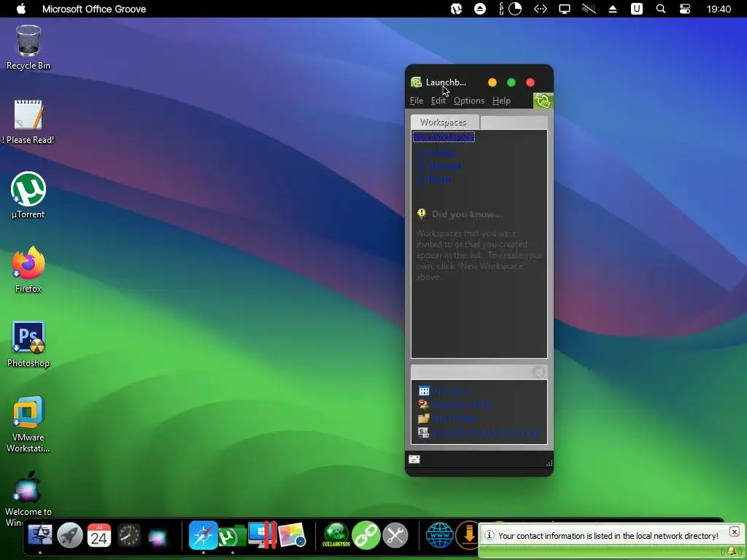The width and height of the screenshot is (747, 560).
Task: Open the Calendar icon showing 24
Action: [99, 536]
